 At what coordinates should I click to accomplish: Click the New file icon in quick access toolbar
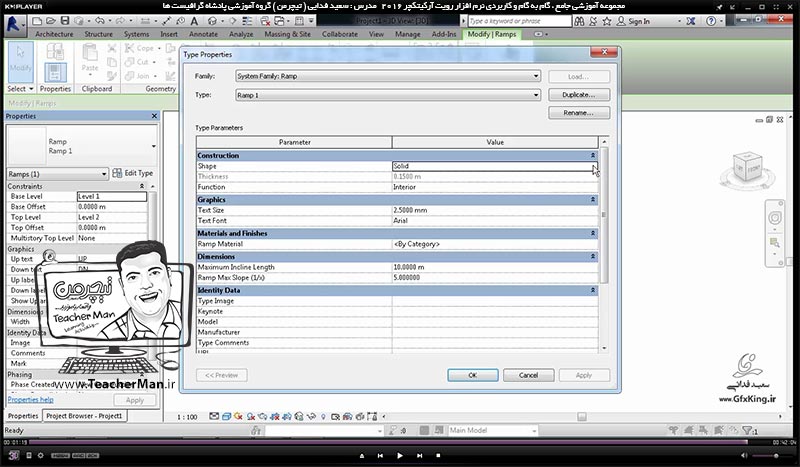[x=37, y=21]
